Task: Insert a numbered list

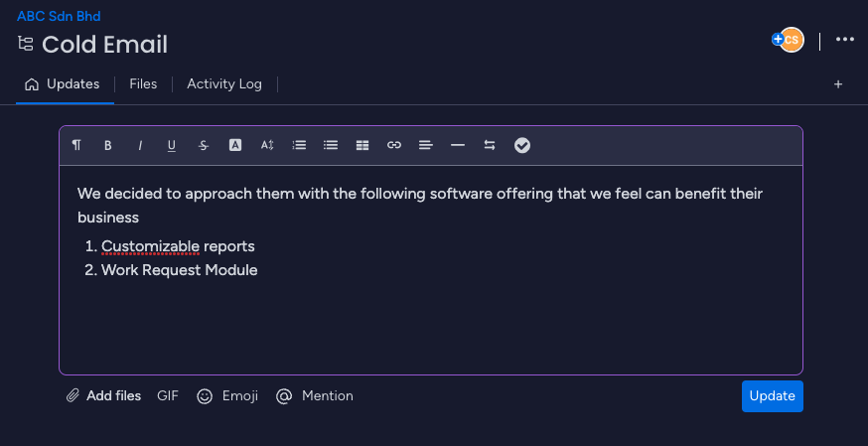Action: coord(299,145)
